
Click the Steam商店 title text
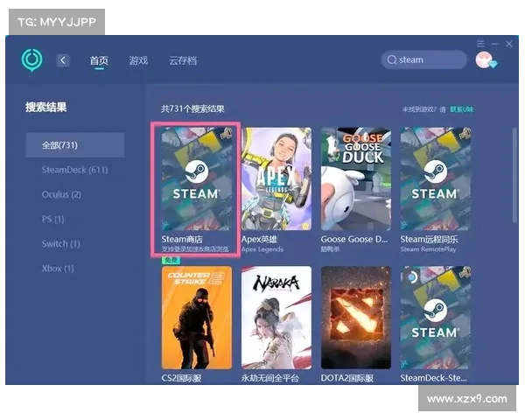(x=182, y=240)
